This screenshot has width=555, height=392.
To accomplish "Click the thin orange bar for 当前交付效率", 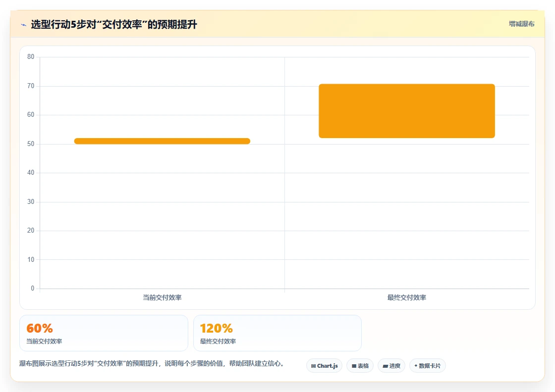I will point(162,141).
